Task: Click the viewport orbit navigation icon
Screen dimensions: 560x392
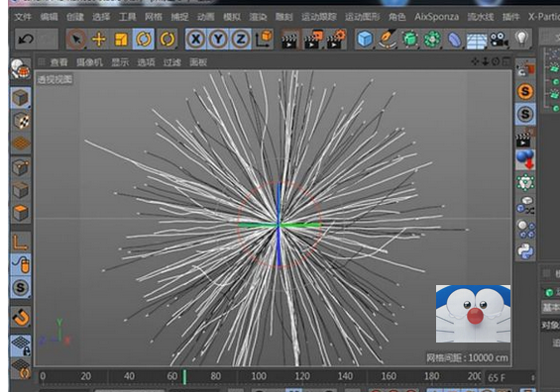Action: point(496,61)
